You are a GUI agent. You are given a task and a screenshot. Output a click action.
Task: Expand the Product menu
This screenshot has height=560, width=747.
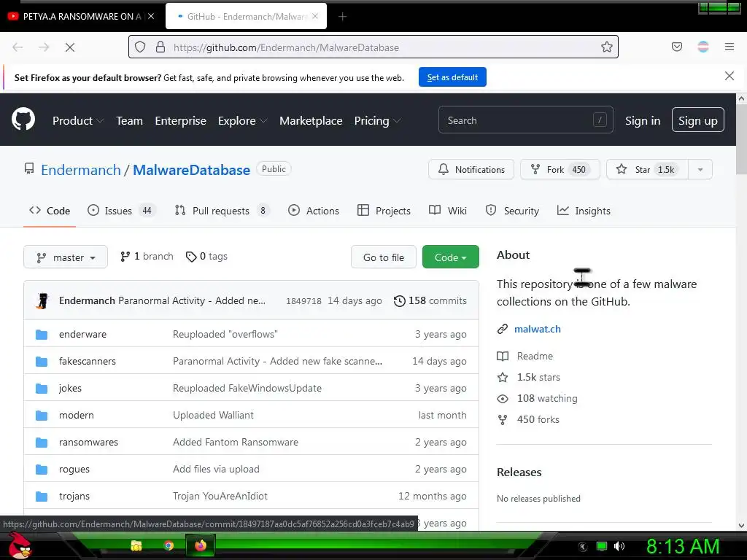77,120
